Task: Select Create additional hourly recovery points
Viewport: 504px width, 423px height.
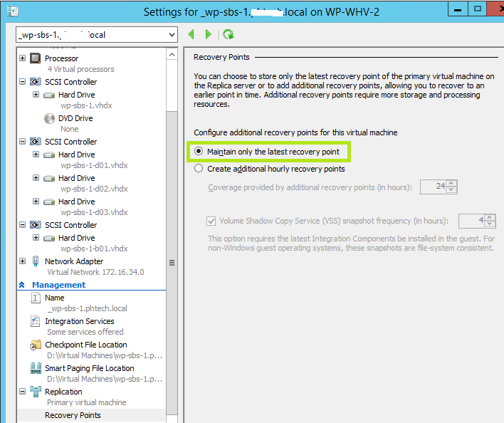Action: pyautogui.click(x=199, y=169)
